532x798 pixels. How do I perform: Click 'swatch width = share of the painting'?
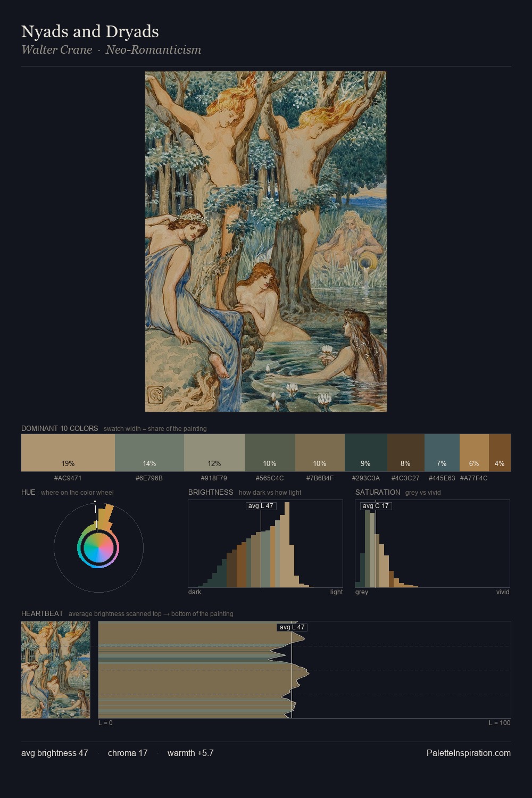point(155,429)
